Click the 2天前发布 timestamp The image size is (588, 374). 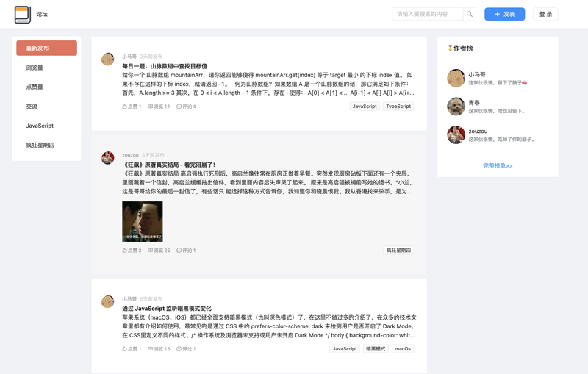(151, 57)
